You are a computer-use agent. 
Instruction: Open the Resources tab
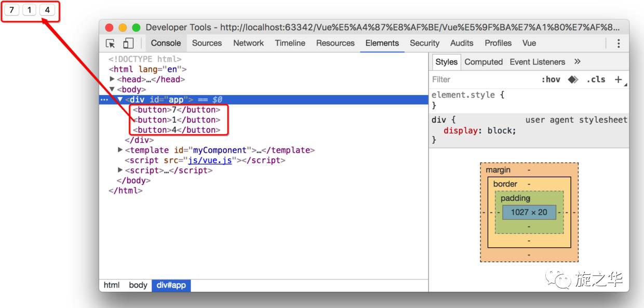point(335,43)
